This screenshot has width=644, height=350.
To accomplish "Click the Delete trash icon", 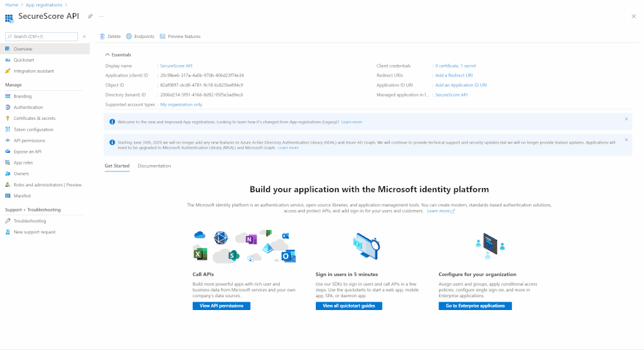I will pyautogui.click(x=102, y=37).
